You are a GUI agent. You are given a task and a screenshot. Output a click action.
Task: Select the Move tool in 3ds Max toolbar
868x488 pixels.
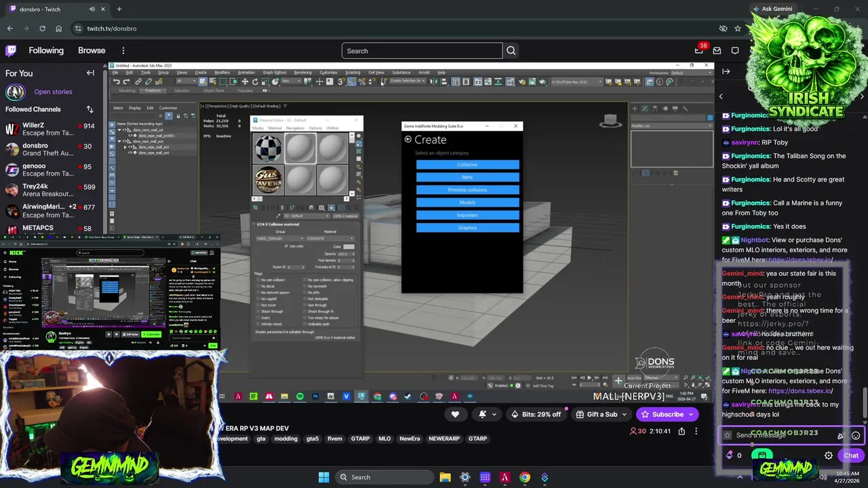(245, 82)
